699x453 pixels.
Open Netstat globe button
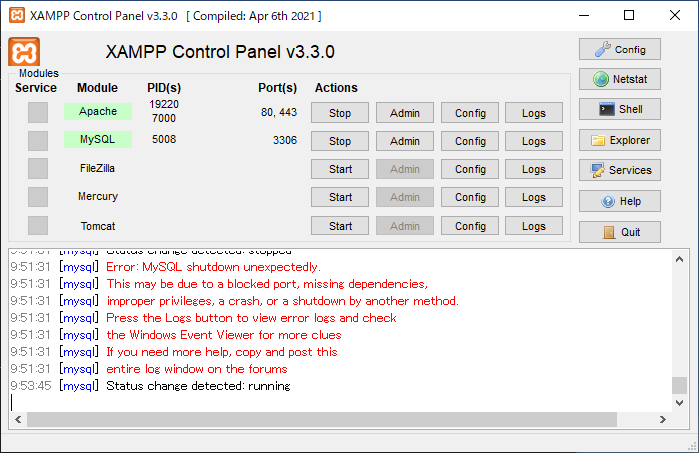pos(620,79)
